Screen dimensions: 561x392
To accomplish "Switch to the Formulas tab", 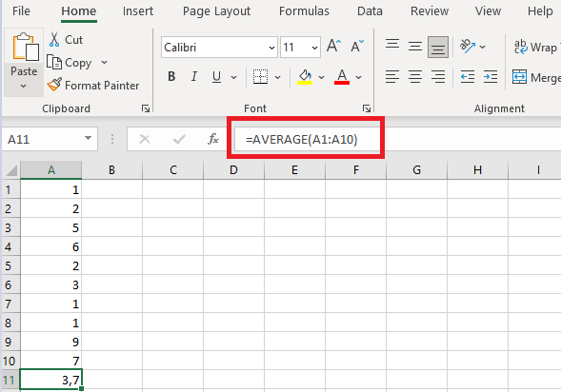I will [304, 11].
